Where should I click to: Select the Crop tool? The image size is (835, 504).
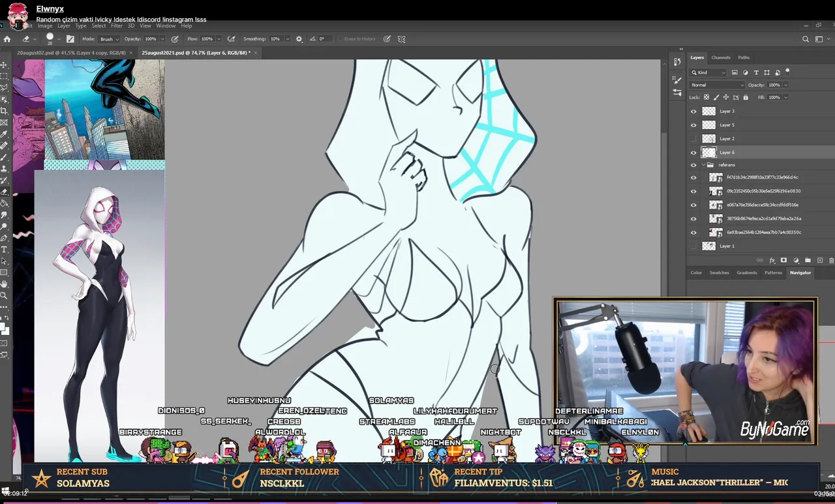click(4, 111)
